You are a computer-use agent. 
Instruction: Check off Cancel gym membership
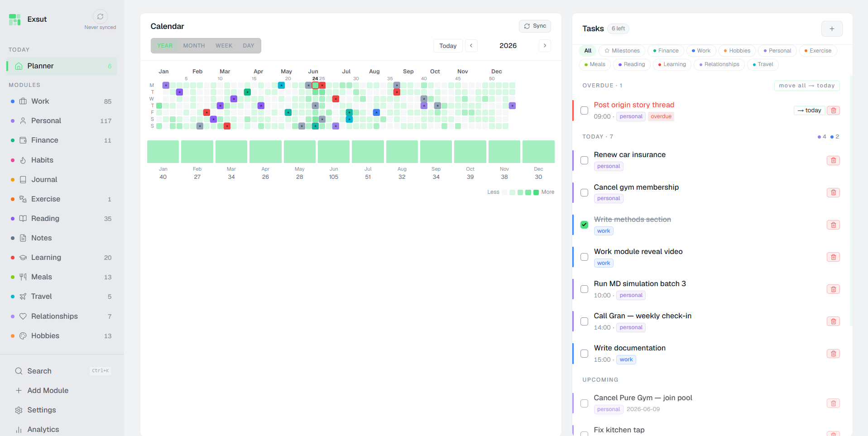(585, 192)
